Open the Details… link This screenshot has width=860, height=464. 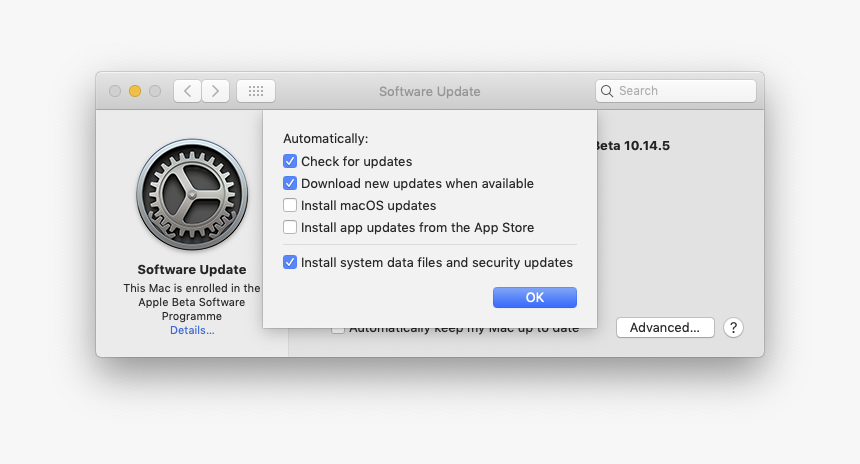click(192, 330)
